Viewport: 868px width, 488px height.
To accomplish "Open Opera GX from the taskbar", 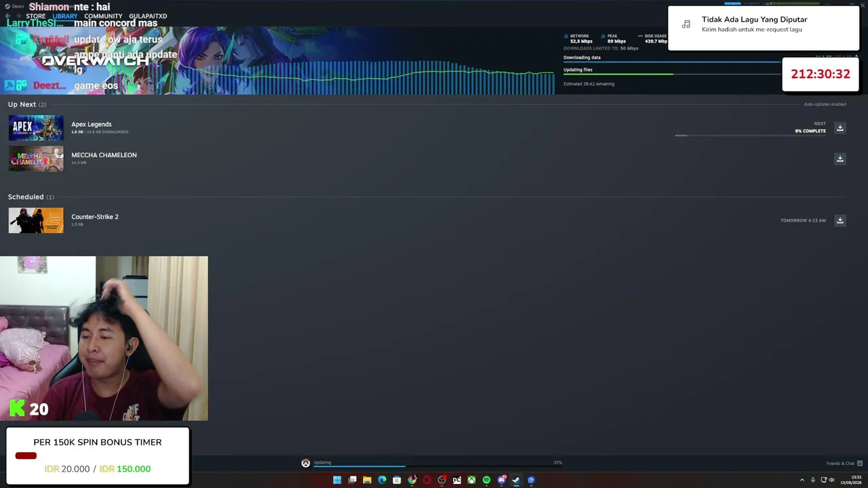I will point(427,480).
